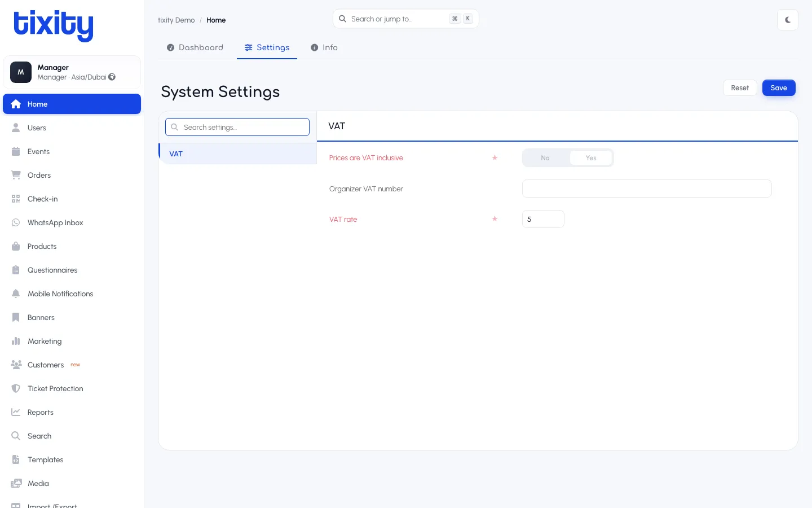Click the Search or jump to box
The image size is (812, 508).
tap(406, 19)
